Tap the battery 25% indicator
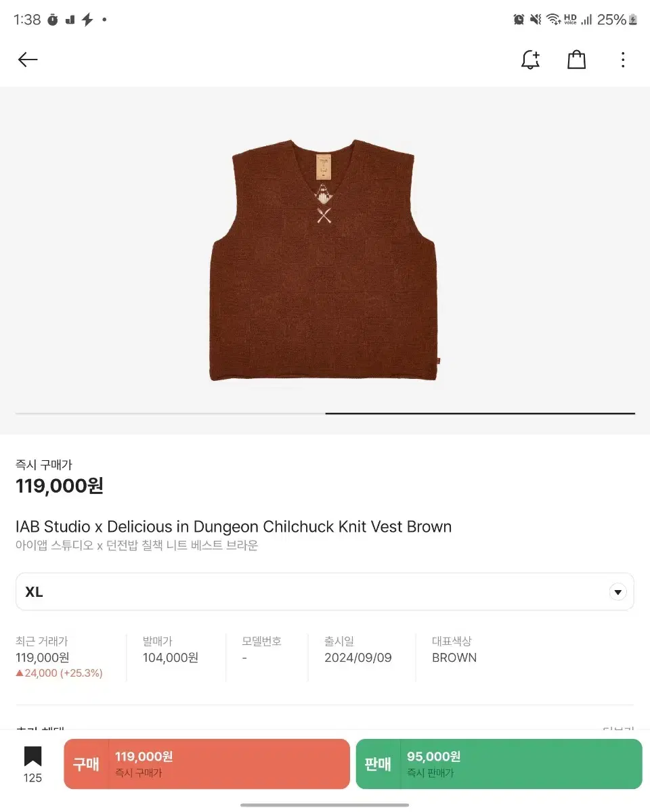This screenshot has height=812, width=650. 617,20
